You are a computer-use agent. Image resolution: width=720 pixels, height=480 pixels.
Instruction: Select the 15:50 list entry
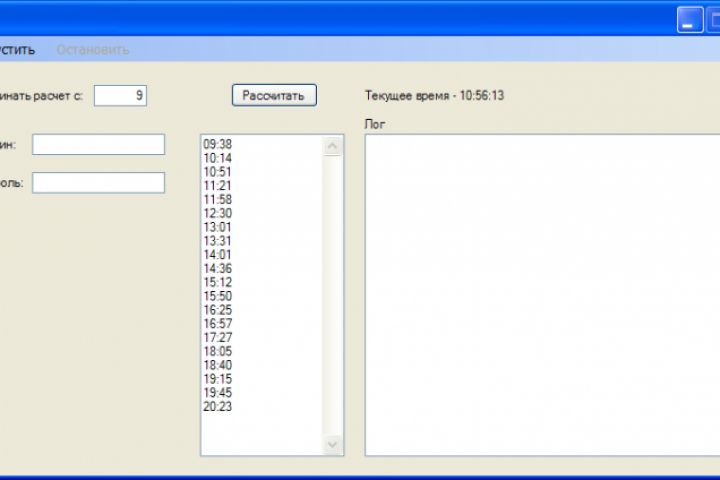[x=218, y=296]
